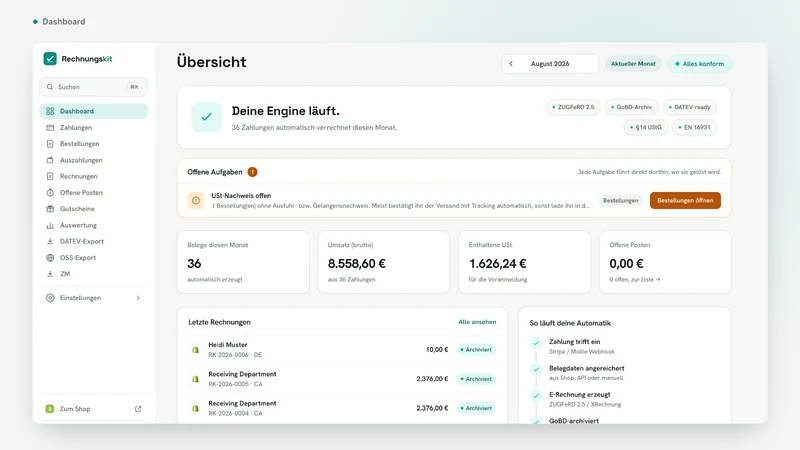Click the Rechnungskit logo checkmark icon

(49, 59)
